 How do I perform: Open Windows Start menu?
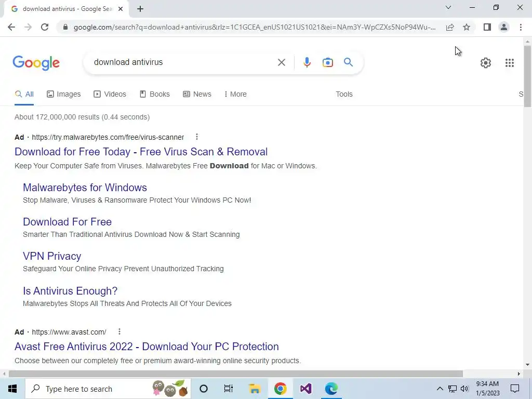[x=12, y=389]
